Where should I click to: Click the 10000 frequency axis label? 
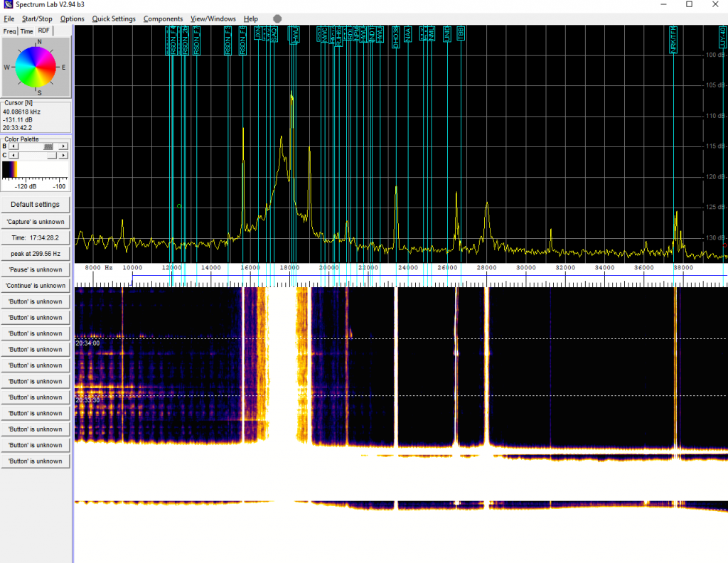(132, 268)
